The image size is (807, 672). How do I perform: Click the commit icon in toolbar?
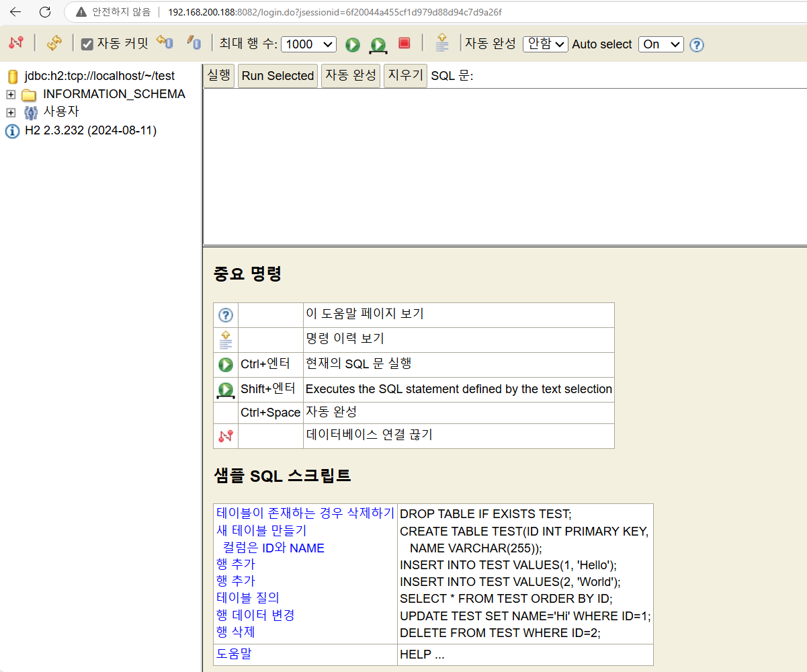pyautogui.click(x=194, y=42)
